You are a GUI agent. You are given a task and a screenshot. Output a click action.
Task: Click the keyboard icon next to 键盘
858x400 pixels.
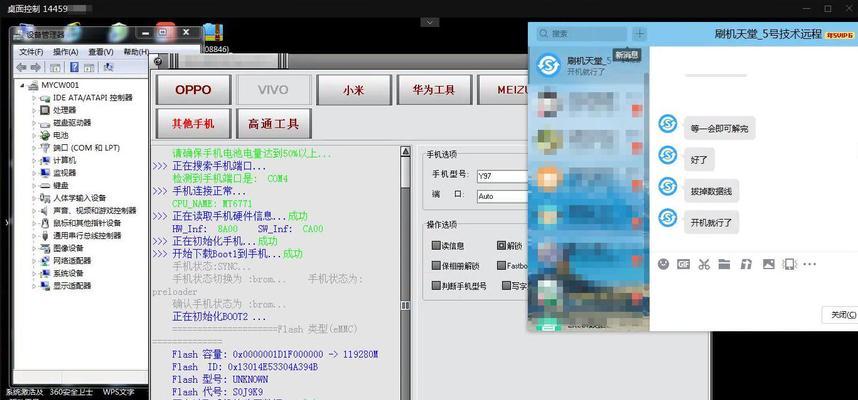tap(45, 185)
